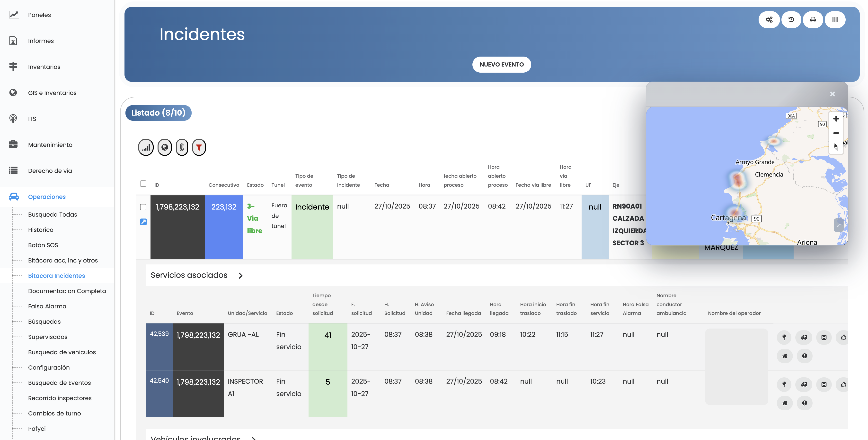
Task: Zoom in on the map with plus
Action: coord(836,119)
